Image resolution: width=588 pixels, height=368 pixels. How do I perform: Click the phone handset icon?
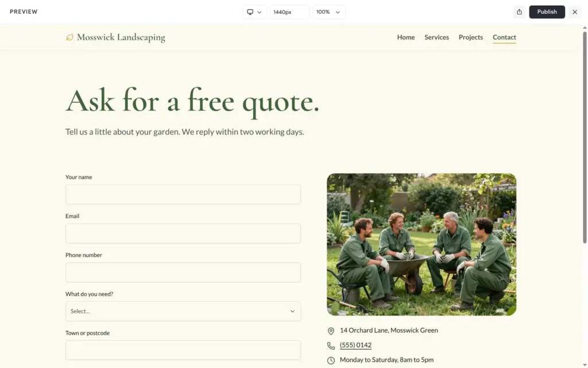point(331,346)
